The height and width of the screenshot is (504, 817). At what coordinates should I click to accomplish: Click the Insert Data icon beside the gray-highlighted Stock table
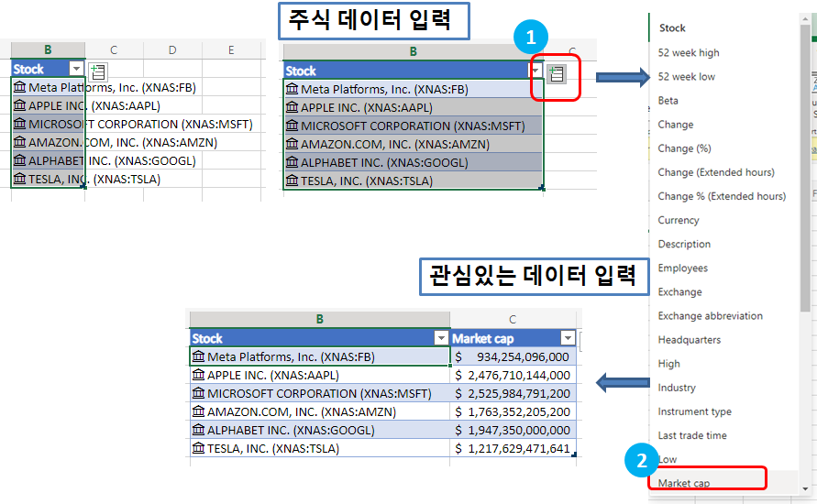(557, 74)
